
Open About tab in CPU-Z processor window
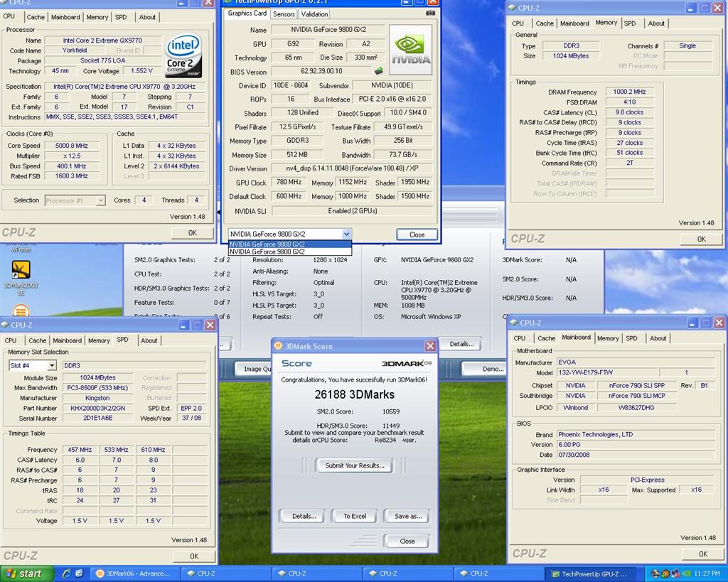[x=147, y=17]
